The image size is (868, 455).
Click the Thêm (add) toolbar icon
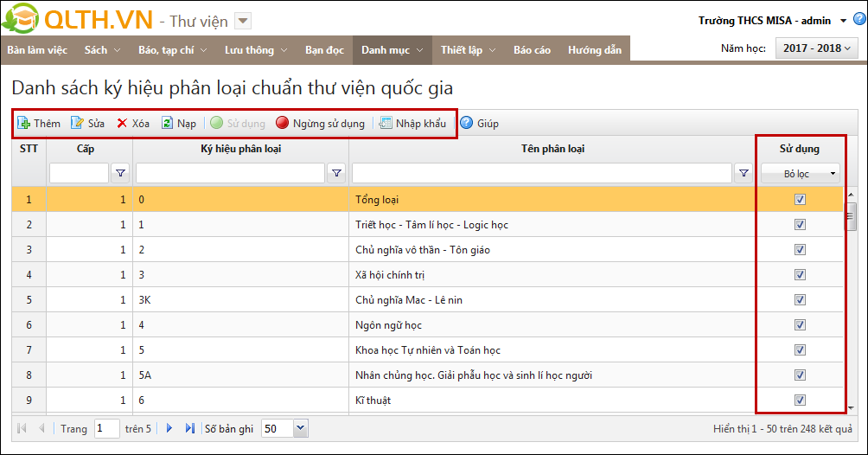(24, 123)
